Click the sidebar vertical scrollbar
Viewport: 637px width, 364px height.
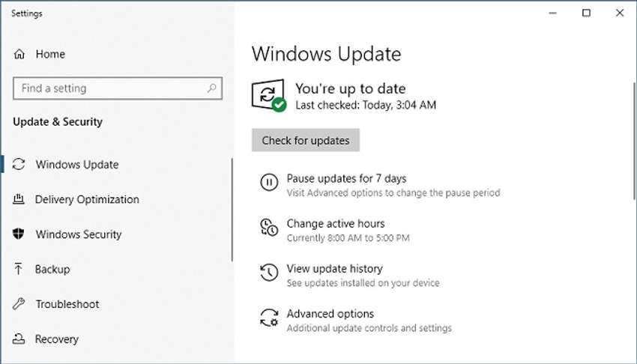(232, 210)
